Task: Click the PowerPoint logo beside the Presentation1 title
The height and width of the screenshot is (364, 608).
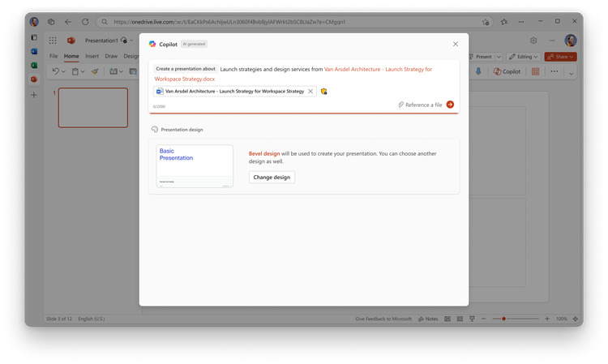Action: click(71, 41)
